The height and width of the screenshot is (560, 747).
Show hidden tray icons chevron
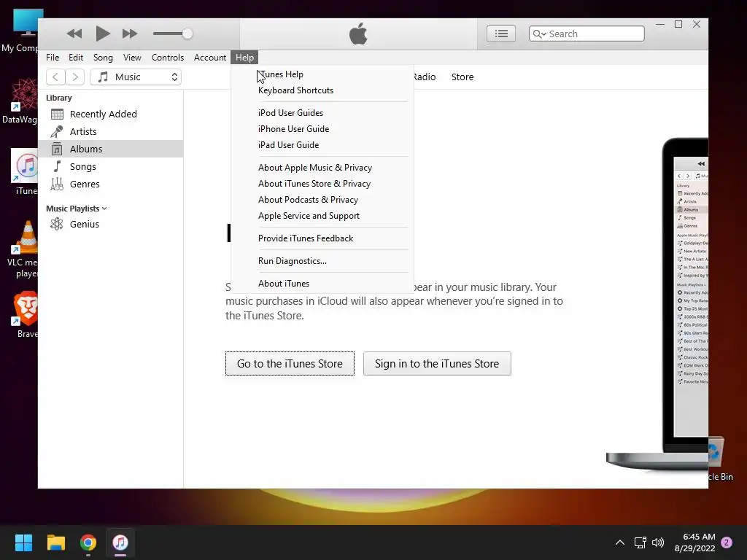click(620, 542)
